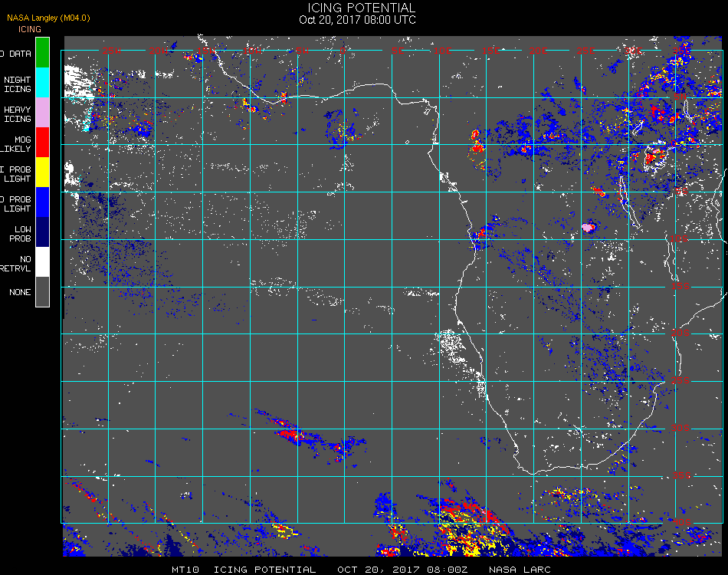Click 'NASA LARC' in the bottom caption

coord(520,570)
